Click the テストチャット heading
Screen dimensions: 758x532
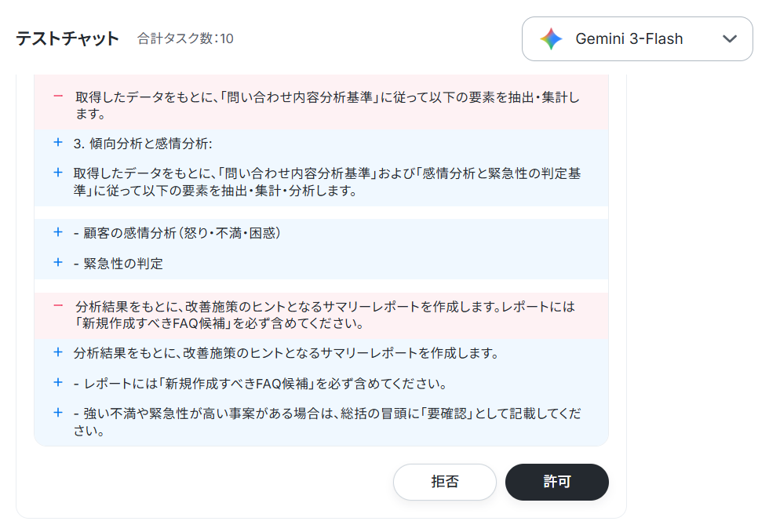(67, 38)
